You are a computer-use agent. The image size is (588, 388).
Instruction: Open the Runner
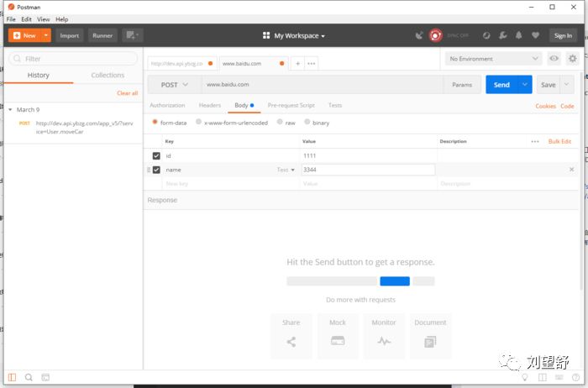(x=102, y=35)
